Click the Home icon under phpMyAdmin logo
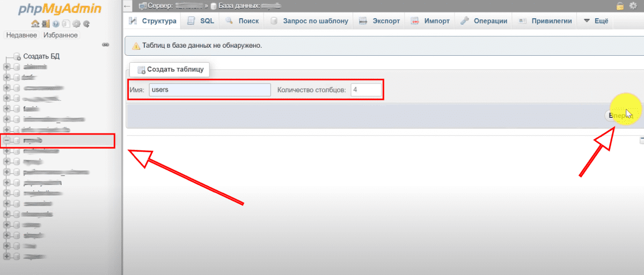Viewport: 644px width, 275px height. point(35,24)
